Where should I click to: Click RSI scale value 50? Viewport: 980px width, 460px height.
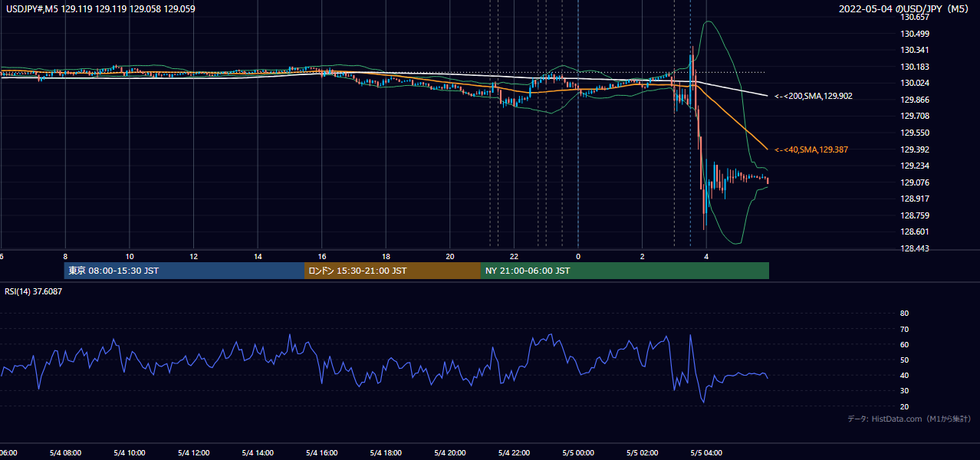point(904,360)
